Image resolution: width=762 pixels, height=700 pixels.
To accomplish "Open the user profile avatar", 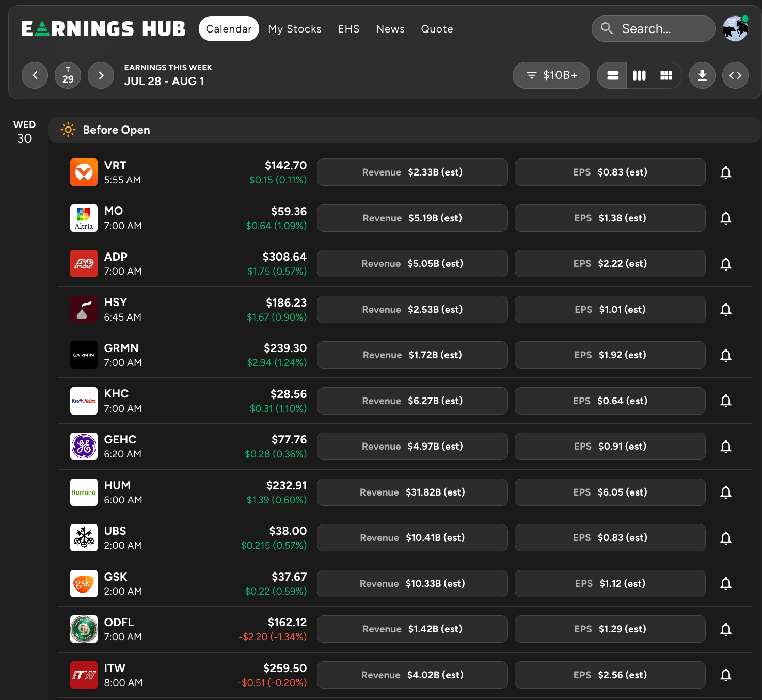I will [736, 28].
